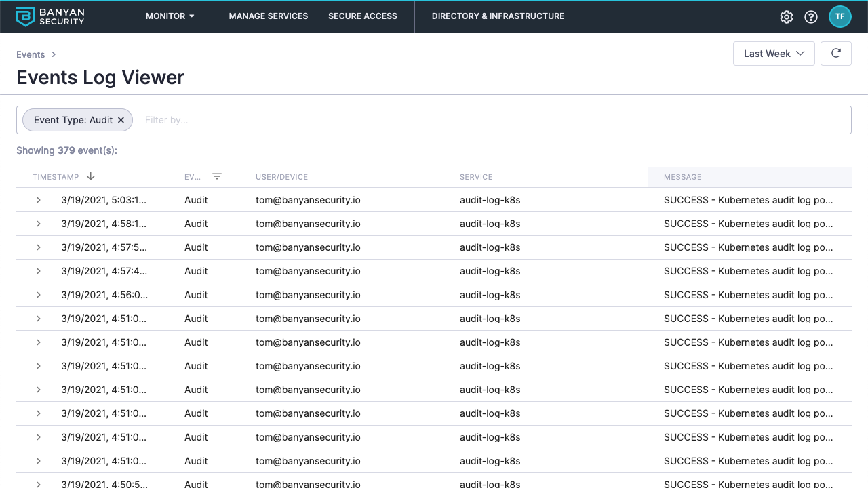Expand the 5:03 event row
The width and height of the screenshot is (868, 488).
point(39,200)
